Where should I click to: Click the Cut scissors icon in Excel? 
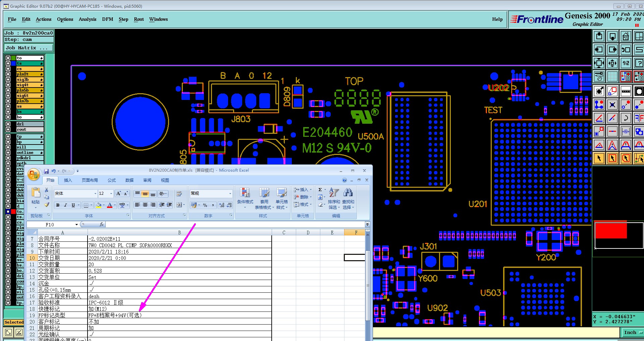point(47,190)
